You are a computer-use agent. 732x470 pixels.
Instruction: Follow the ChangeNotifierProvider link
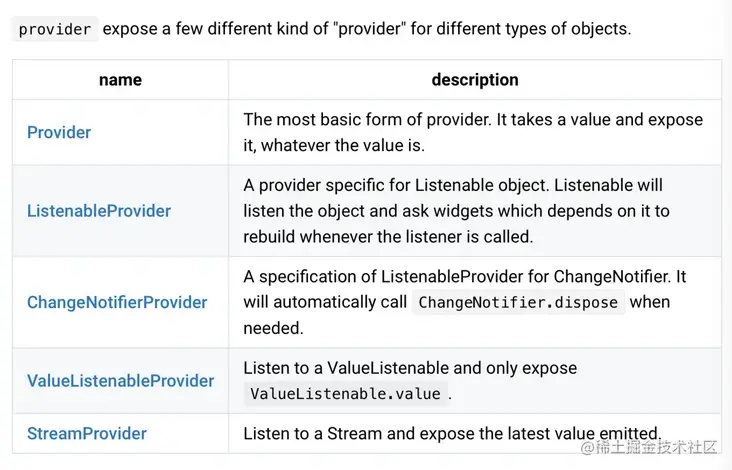click(117, 302)
